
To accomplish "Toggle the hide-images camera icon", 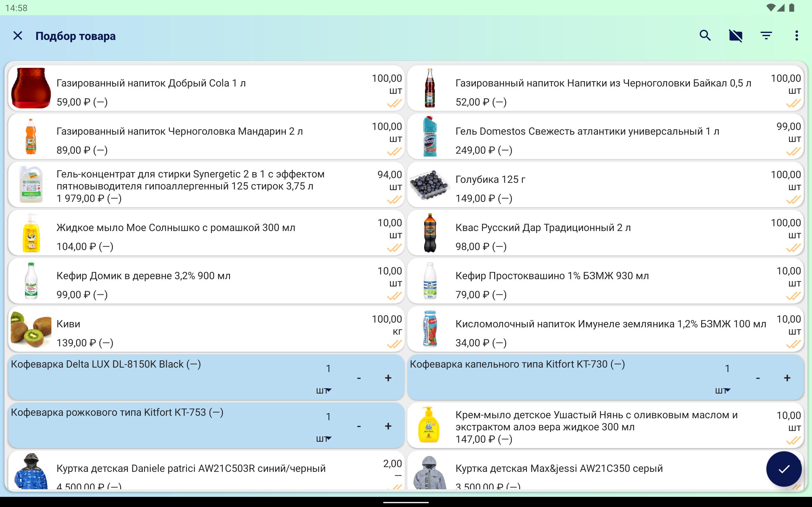I will click(x=736, y=35).
